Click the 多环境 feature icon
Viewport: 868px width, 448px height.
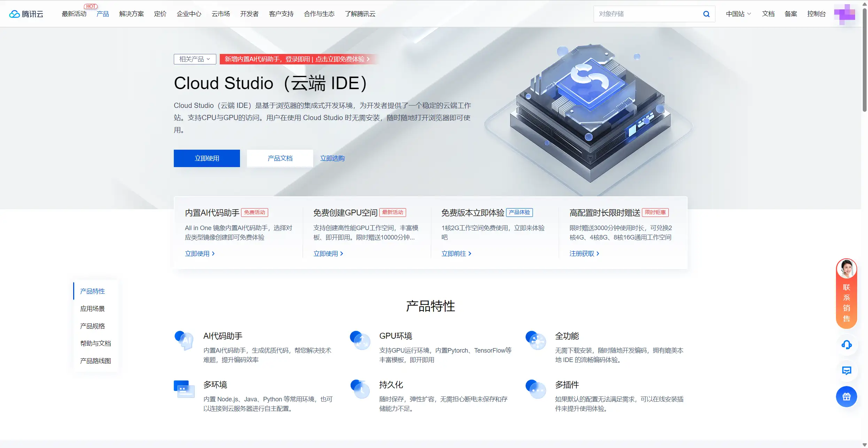click(184, 390)
